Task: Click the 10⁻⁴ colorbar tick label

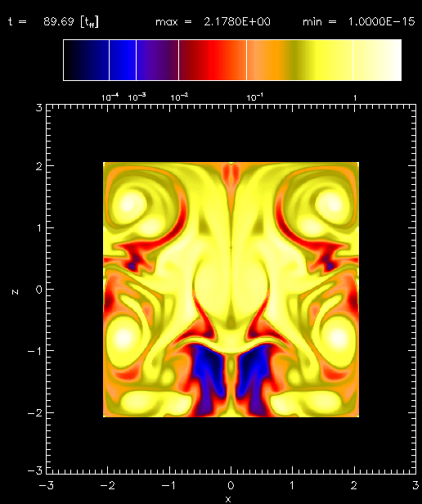Action: tap(110, 97)
